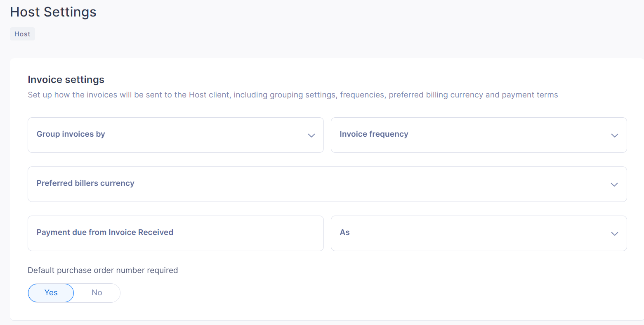Screen dimensions: 644x325
Task: Click the Payment due from Invoice Received label
Action: (x=105, y=232)
